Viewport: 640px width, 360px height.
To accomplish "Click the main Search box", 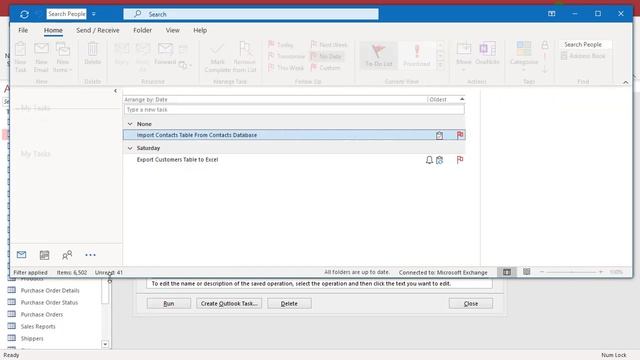I will click(x=251, y=14).
